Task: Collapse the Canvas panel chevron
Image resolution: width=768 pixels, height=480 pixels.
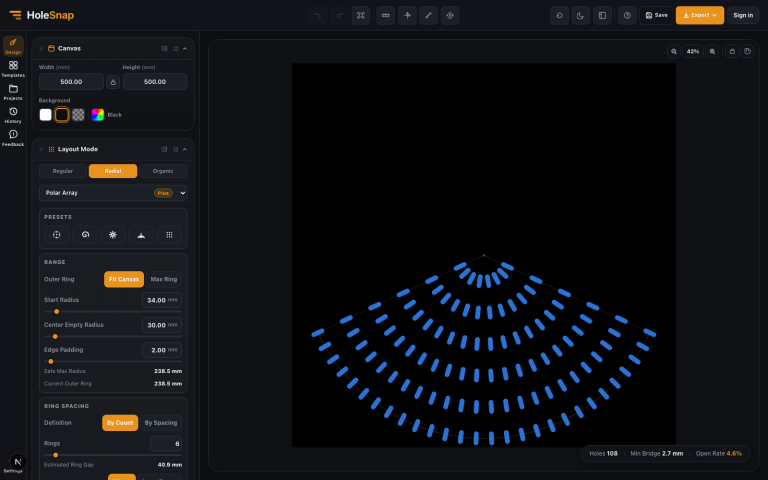Action: 185,48
